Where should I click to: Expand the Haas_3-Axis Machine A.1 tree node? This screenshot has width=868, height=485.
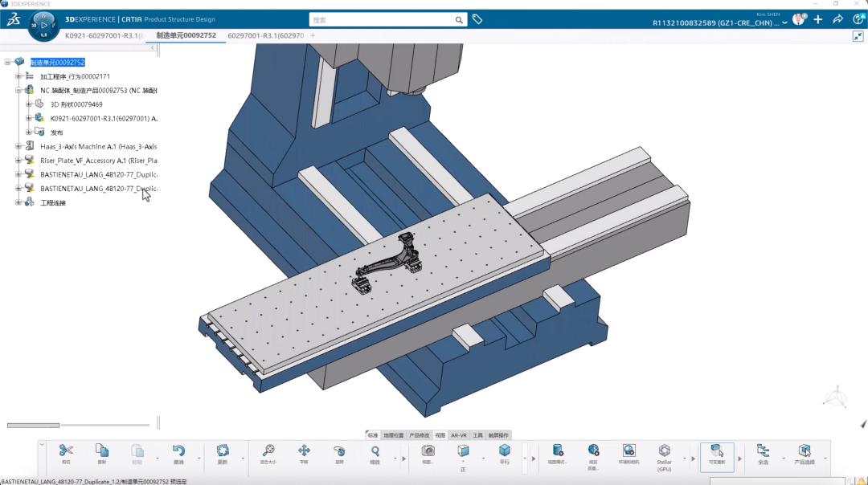(x=18, y=146)
